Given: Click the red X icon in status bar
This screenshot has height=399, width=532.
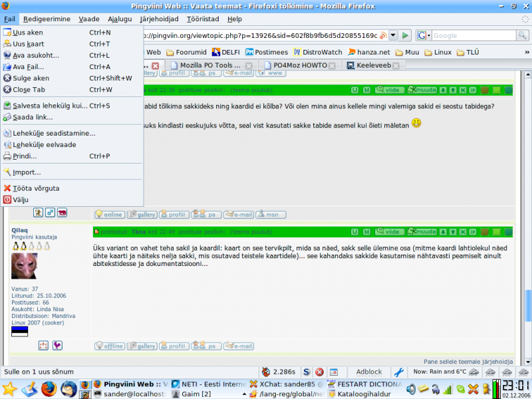Looking at the screenshot, I should pos(319,372).
